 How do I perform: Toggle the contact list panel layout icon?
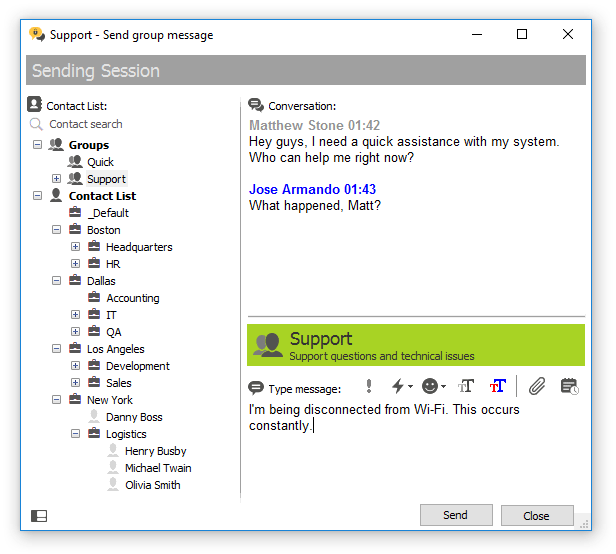point(39,516)
